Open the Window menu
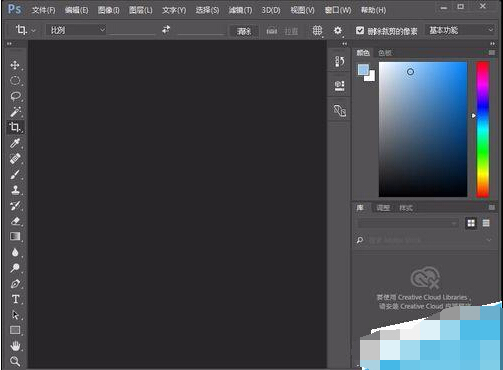 pos(338,10)
